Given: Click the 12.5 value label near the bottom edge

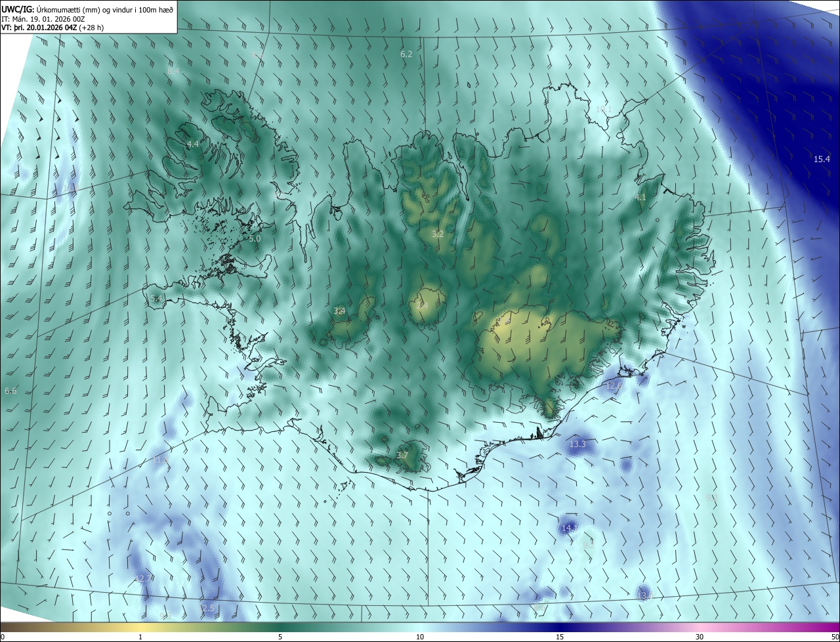Looking at the screenshot, I should (207, 609).
